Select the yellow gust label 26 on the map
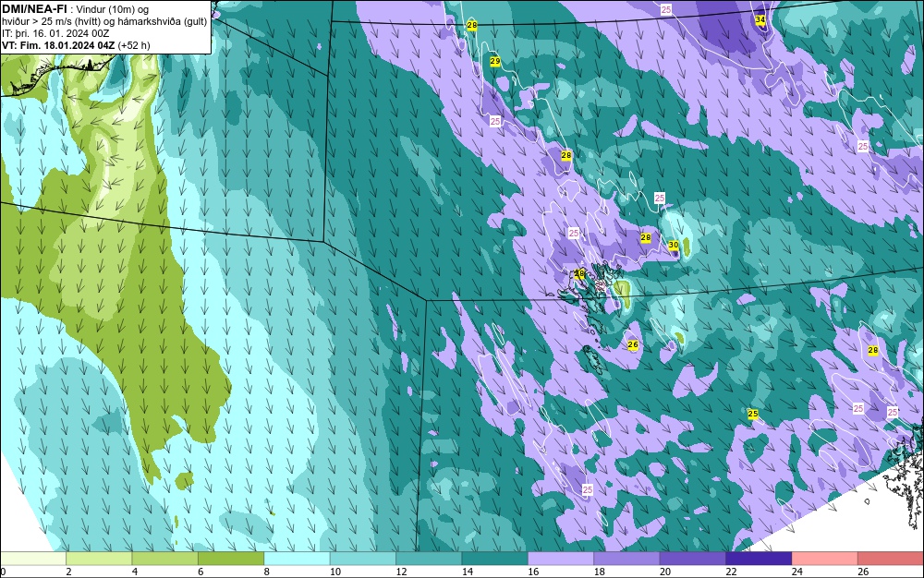The image size is (924, 578). click(633, 344)
